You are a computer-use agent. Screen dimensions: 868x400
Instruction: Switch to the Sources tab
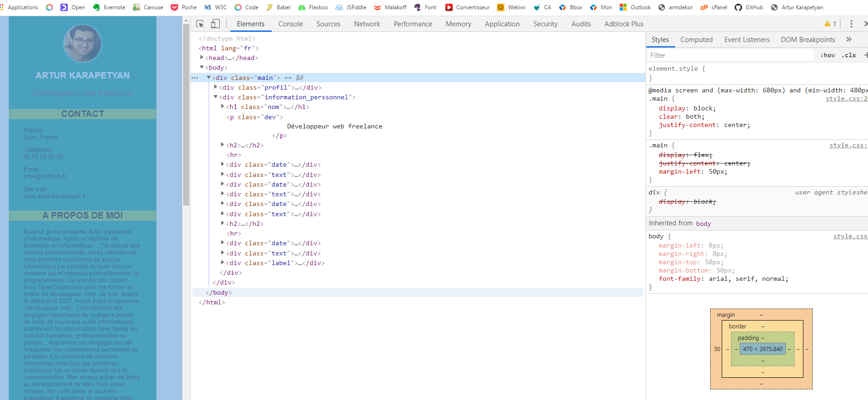pos(328,24)
